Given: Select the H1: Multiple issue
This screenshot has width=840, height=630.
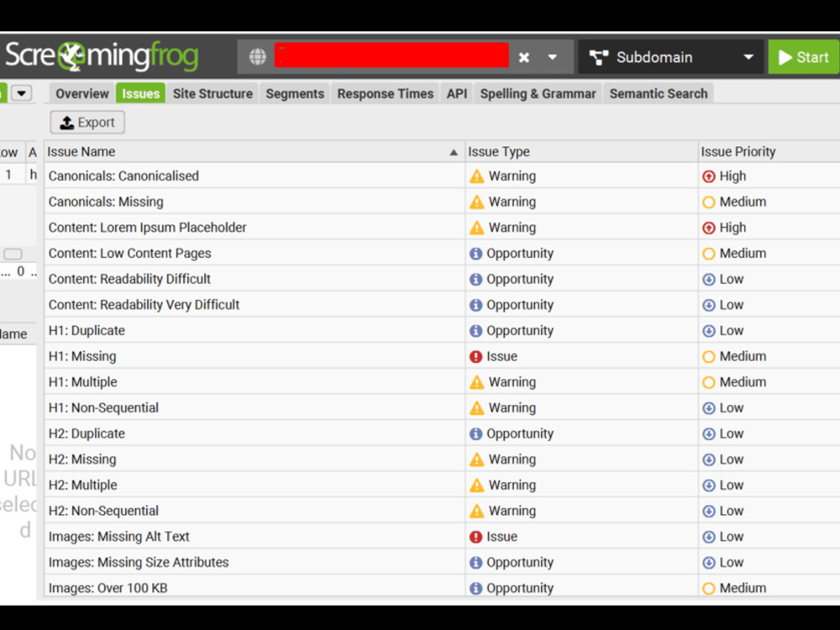Looking at the screenshot, I should [x=442, y=381].
